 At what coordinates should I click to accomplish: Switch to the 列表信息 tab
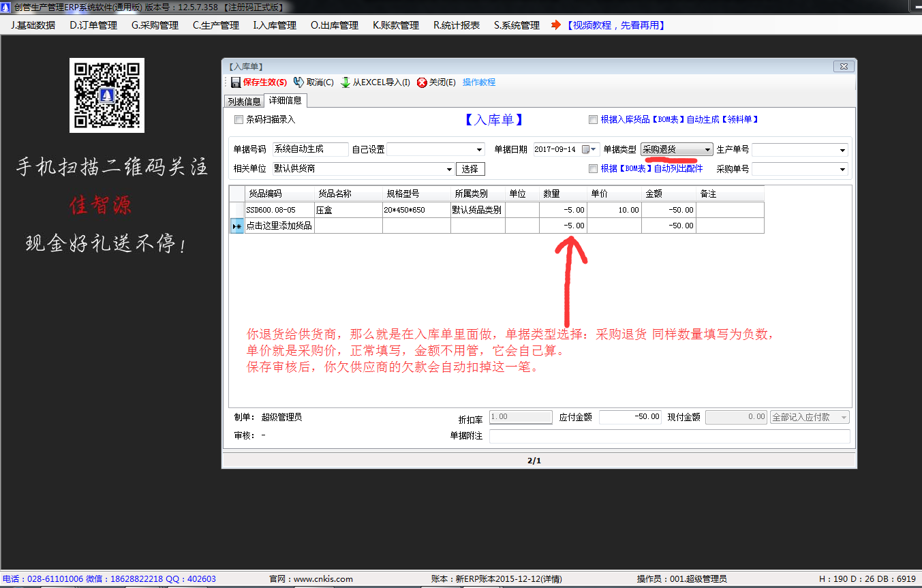tap(244, 102)
